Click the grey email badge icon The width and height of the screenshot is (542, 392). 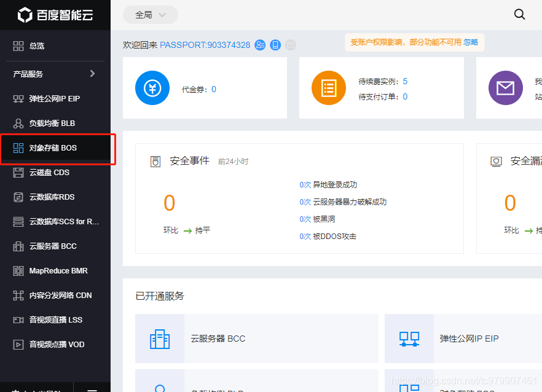(x=290, y=45)
